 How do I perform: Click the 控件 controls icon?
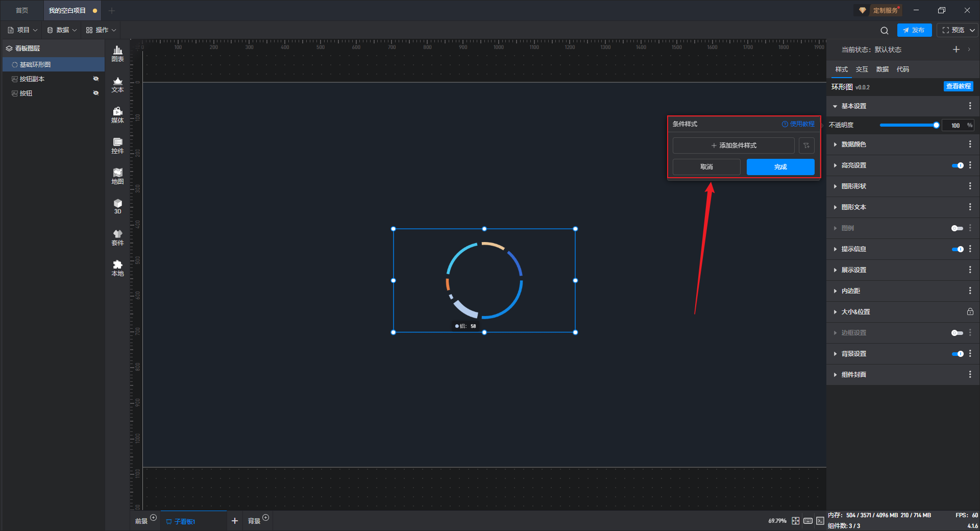tap(117, 146)
